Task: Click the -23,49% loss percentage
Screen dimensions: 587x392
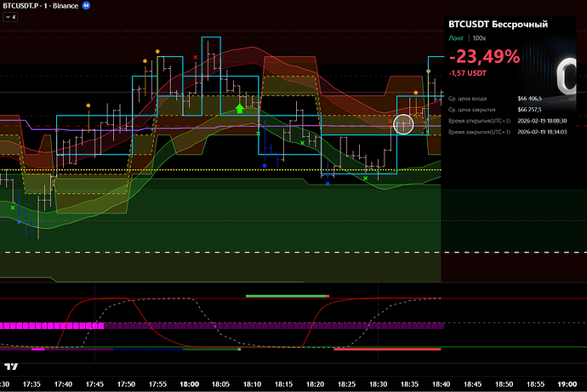Action: pos(483,57)
